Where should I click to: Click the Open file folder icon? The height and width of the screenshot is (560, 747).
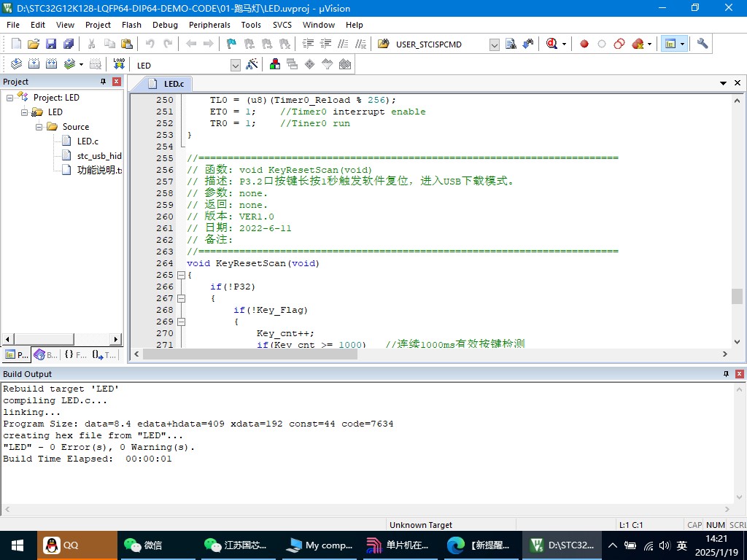coord(34,44)
